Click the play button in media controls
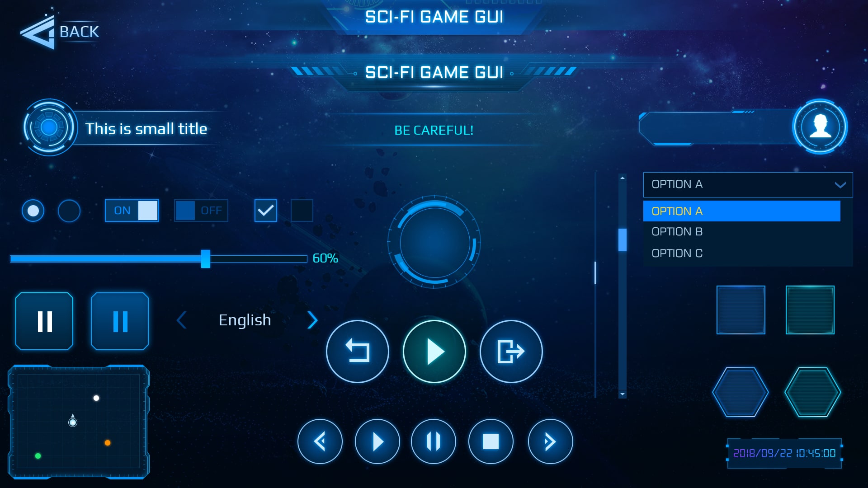 click(377, 441)
